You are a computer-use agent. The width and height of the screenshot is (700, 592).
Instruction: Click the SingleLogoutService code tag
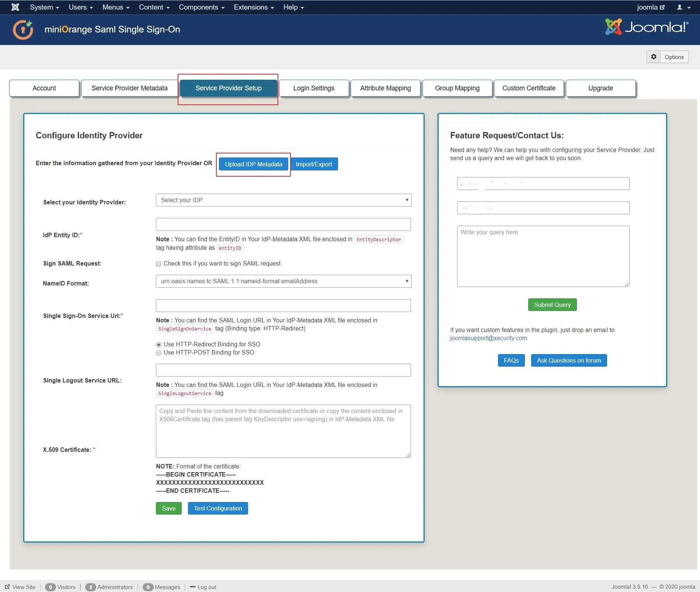[x=185, y=393]
